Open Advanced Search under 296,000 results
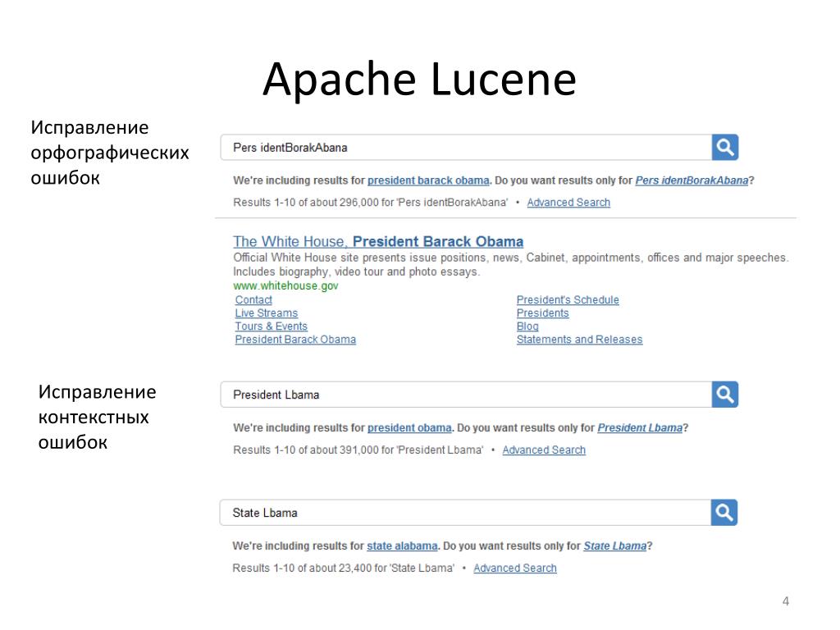The width and height of the screenshot is (840, 630). pyautogui.click(x=568, y=203)
